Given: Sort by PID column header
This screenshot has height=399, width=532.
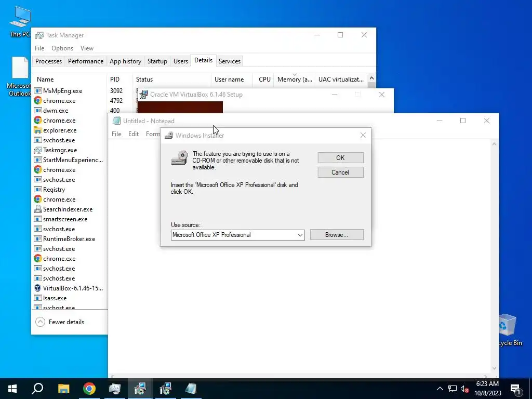Looking at the screenshot, I should coord(120,79).
